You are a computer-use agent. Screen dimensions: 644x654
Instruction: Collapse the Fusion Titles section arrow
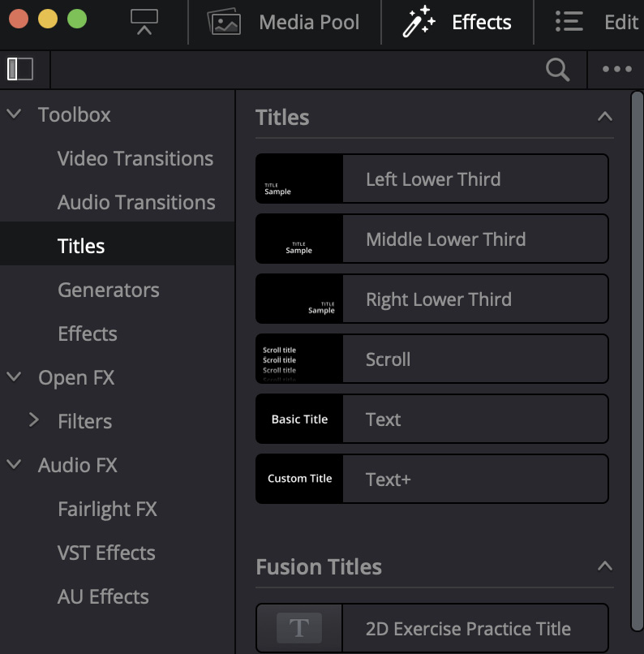click(x=605, y=566)
